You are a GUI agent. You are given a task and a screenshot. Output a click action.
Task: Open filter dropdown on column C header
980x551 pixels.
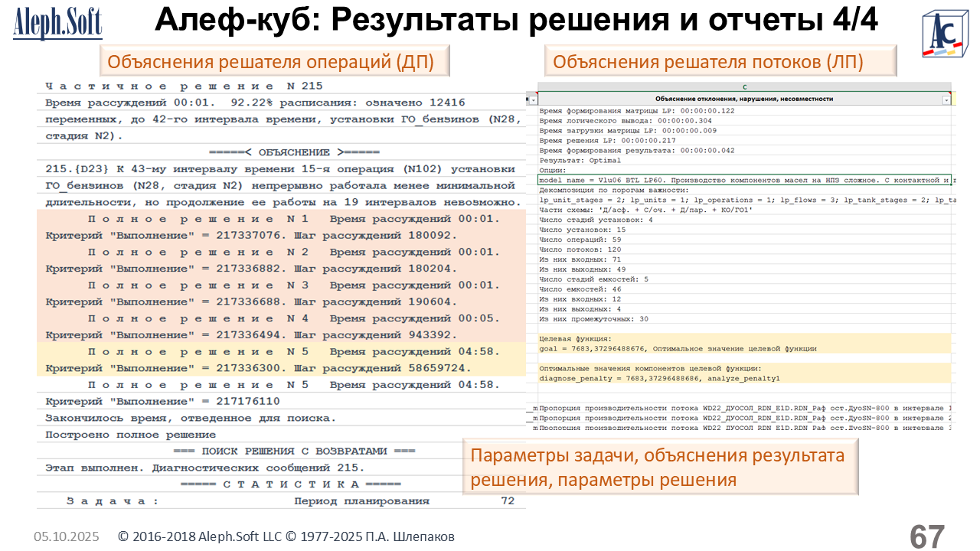(x=946, y=99)
